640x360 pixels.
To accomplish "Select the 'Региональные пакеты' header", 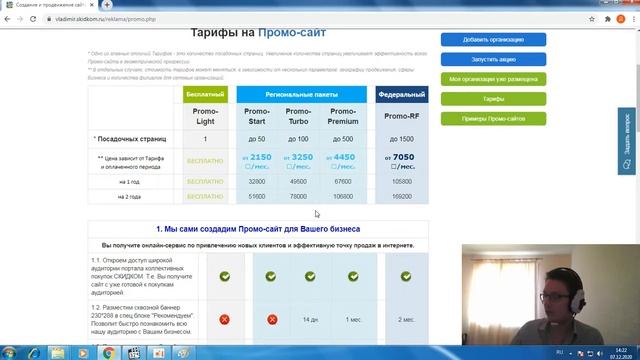I will 301,94.
